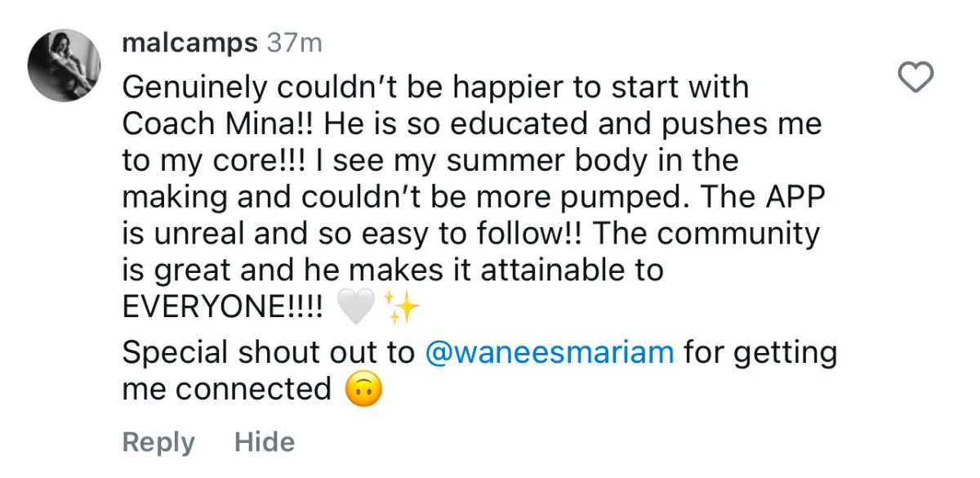980x478 pixels.
Task: Click the upside-down face emoji
Action: point(364,391)
